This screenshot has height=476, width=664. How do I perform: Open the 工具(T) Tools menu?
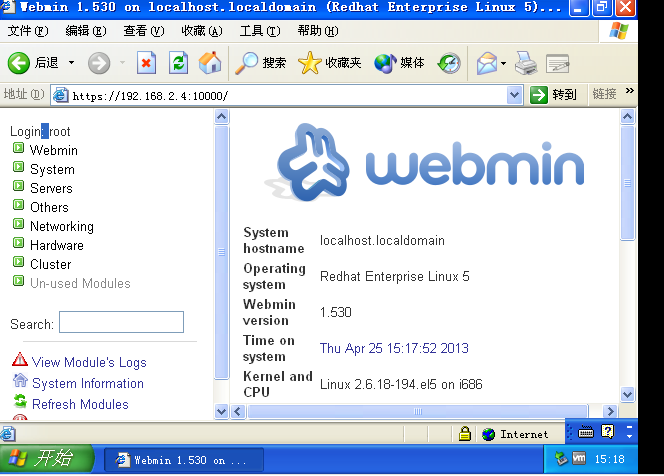tap(260, 31)
